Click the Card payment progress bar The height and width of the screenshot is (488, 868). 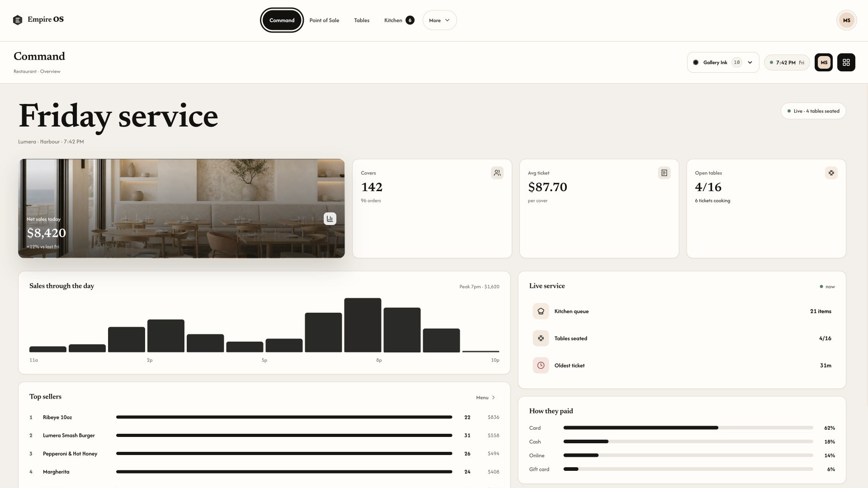[x=688, y=428]
